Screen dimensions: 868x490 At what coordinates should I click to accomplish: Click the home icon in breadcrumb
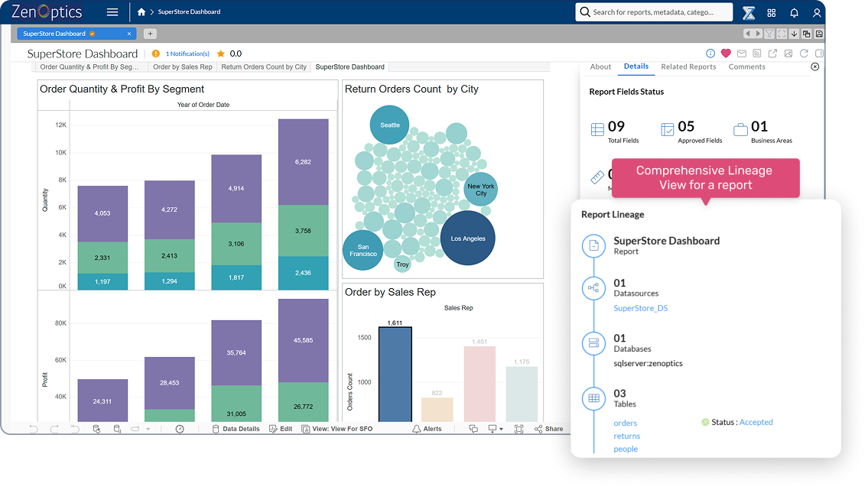141,12
